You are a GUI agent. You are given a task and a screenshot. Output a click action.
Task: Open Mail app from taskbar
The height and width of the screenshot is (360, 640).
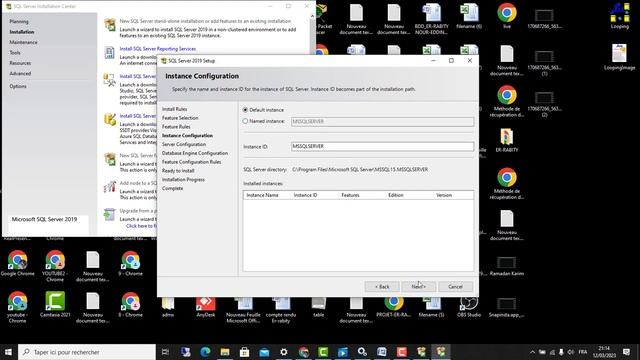point(264,352)
